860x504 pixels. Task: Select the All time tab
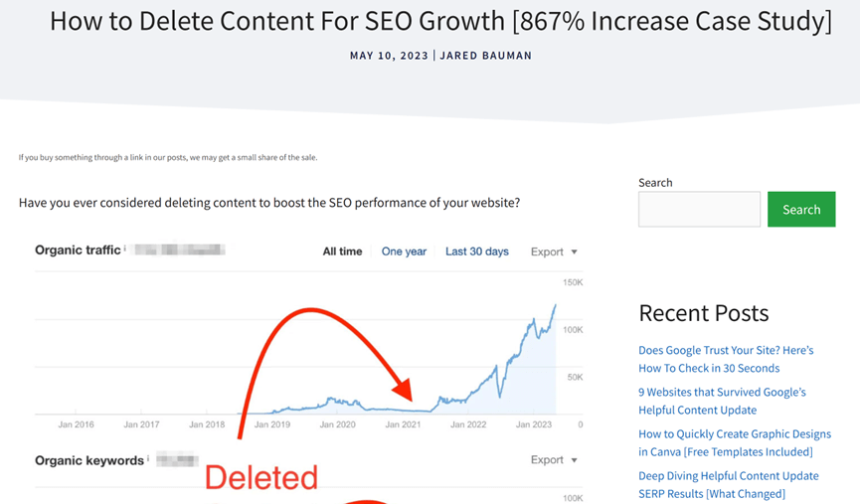click(342, 252)
